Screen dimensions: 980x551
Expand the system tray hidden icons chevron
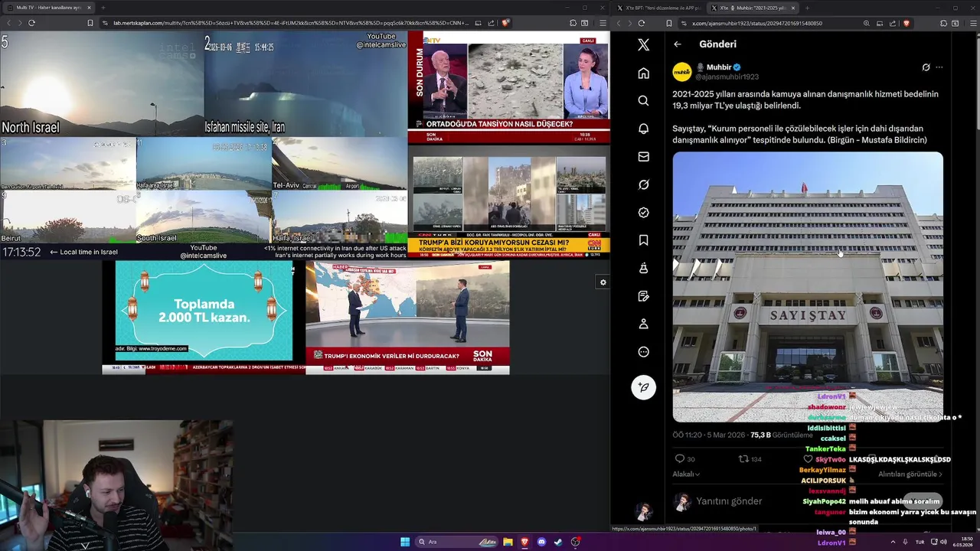893,542
